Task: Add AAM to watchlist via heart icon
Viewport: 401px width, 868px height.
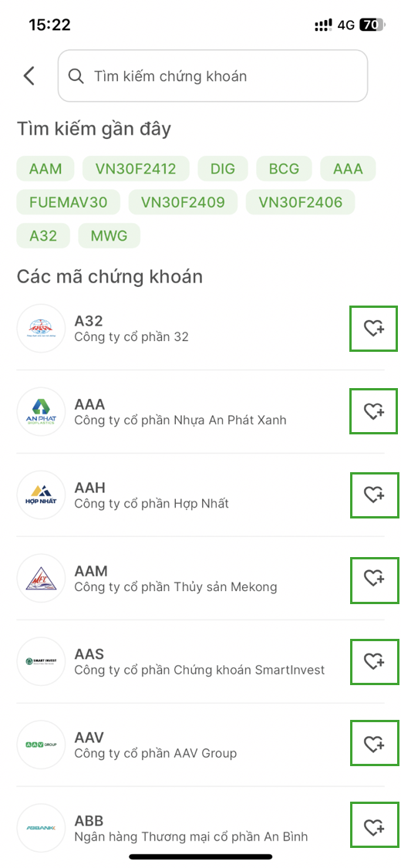Action: click(374, 579)
